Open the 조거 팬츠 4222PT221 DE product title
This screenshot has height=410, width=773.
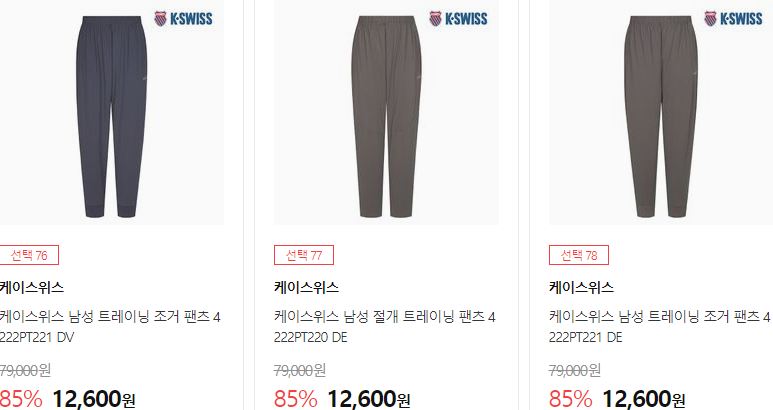click(660, 327)
